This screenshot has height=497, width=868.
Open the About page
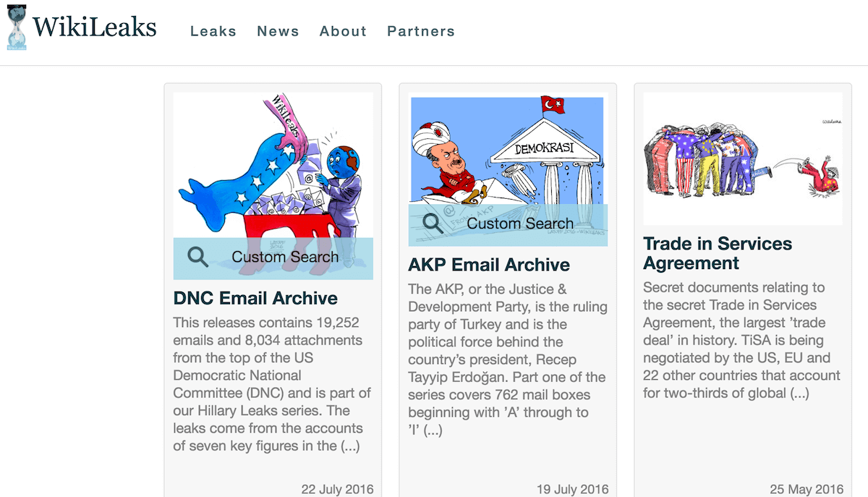click(x=343, y=31)
